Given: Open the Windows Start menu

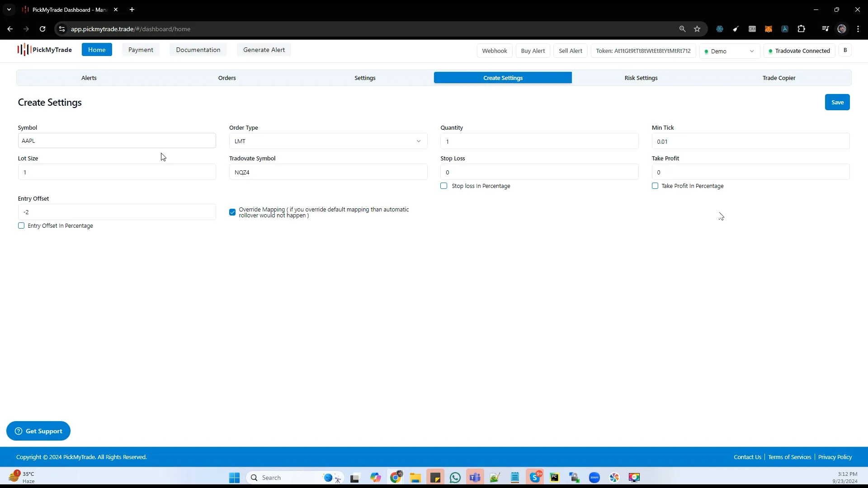Looking at the screenshot, I should 234,478.
